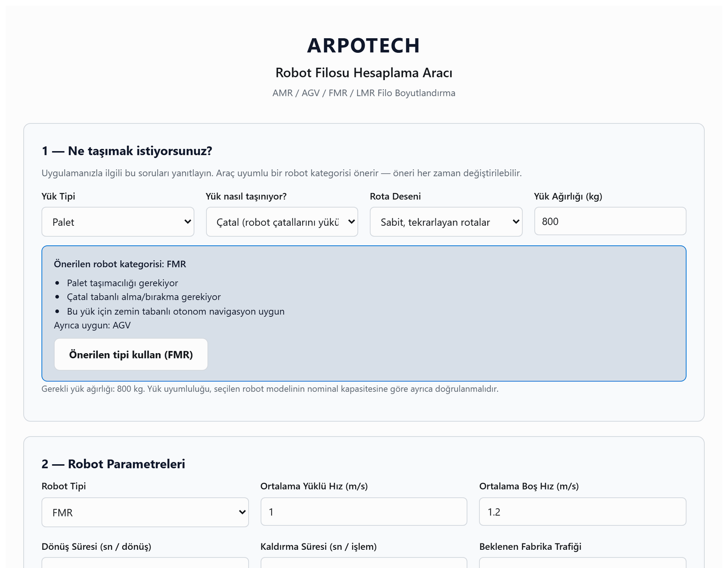
Task: Click the 'Uygulamanızla ilgili bu soruları' description
Action: [x=282, y=173]
